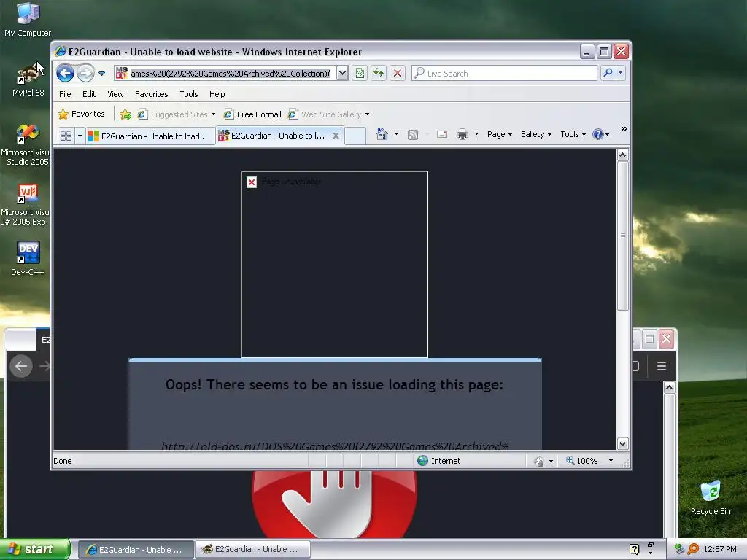Click the 100% zoom level button

pos(581,461)
